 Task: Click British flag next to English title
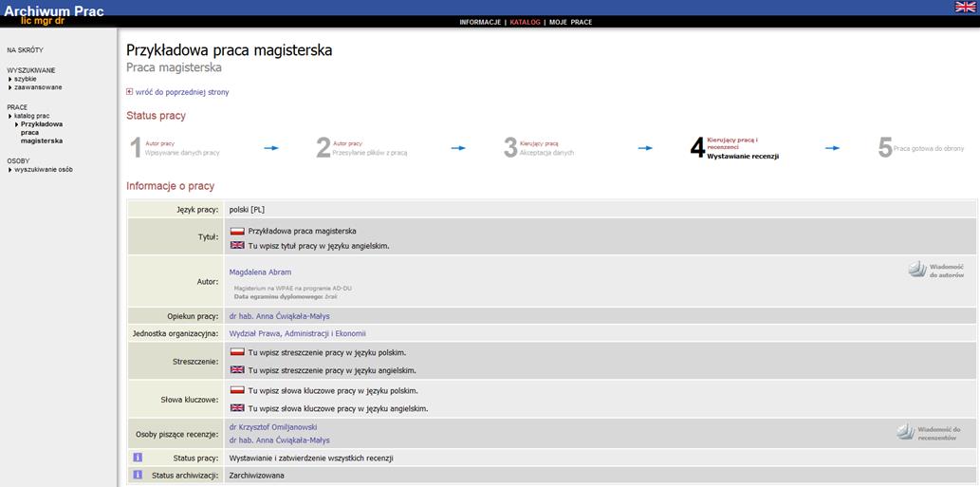[x=237, y=245]
